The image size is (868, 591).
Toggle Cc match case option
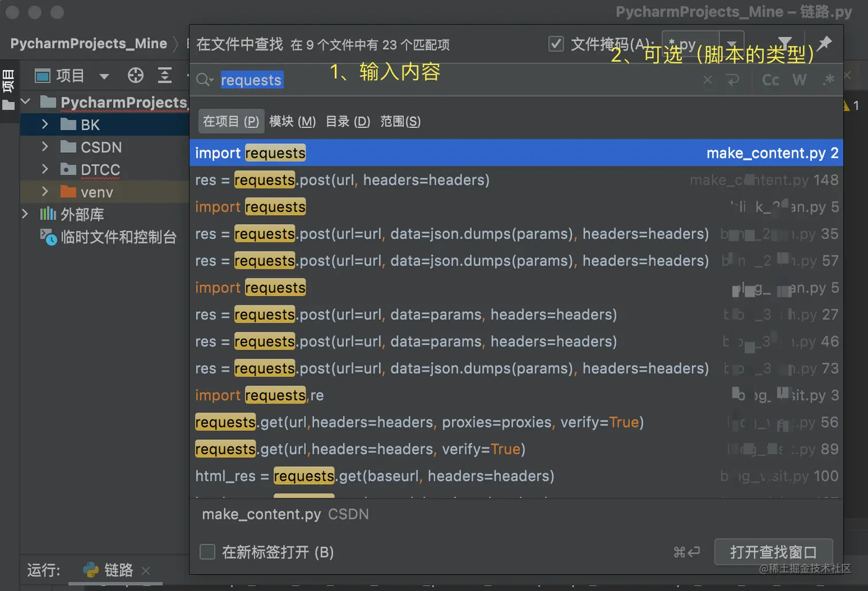click(x=770, y=80)
